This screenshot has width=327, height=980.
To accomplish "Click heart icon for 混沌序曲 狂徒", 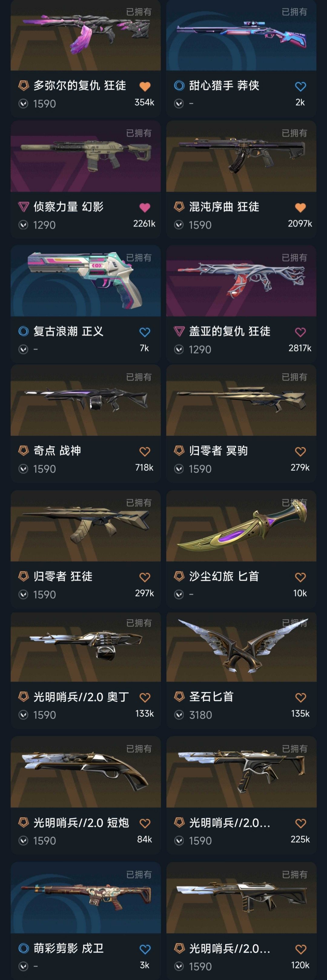I will click(x=300, y=207).
